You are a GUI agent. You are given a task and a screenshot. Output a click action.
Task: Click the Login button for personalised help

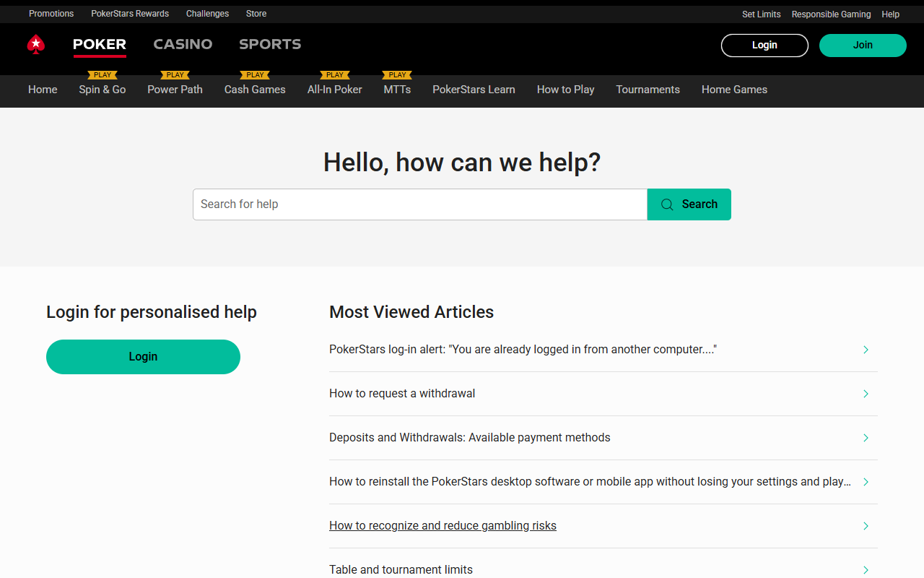[143, 357]
